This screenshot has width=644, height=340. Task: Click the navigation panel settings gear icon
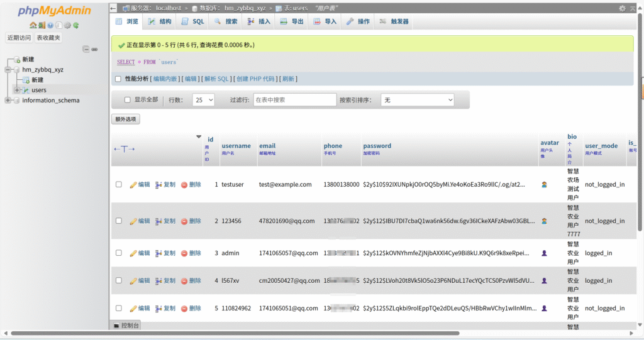click(x=67, y=25)
